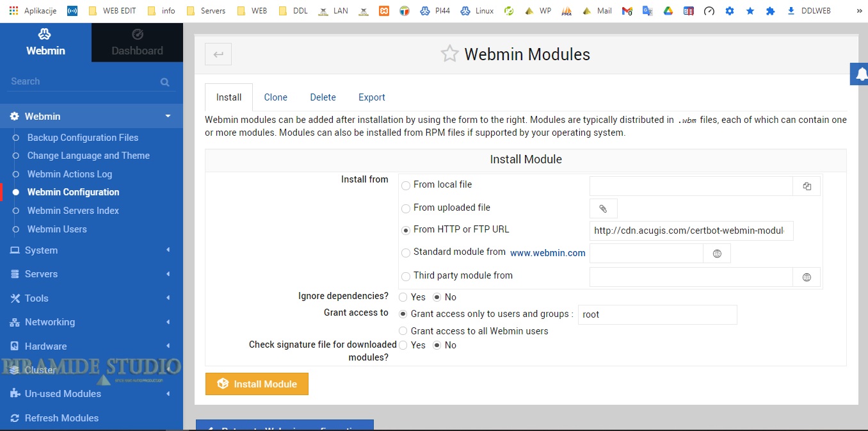
Task: Select the From uploaded file option
Action: coord(406,209)
